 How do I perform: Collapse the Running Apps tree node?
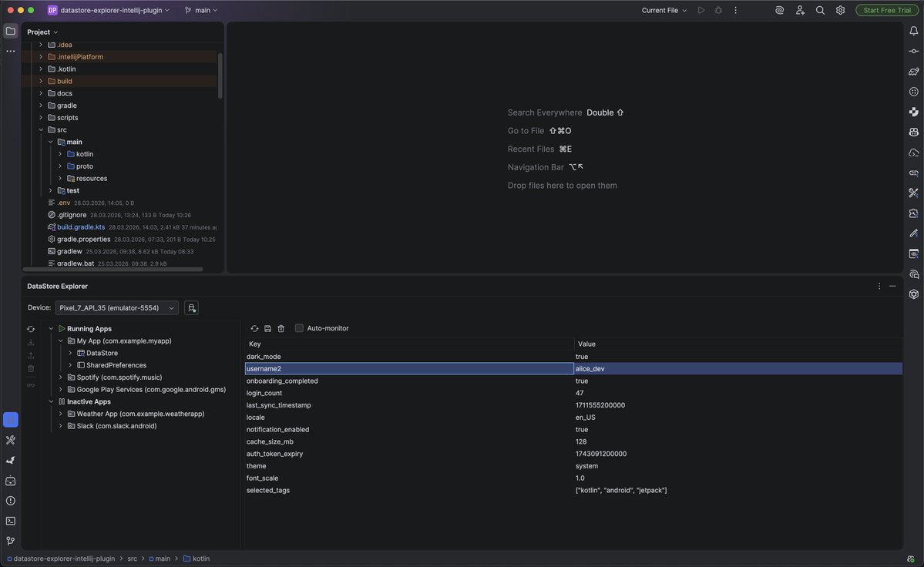[51, 329]
